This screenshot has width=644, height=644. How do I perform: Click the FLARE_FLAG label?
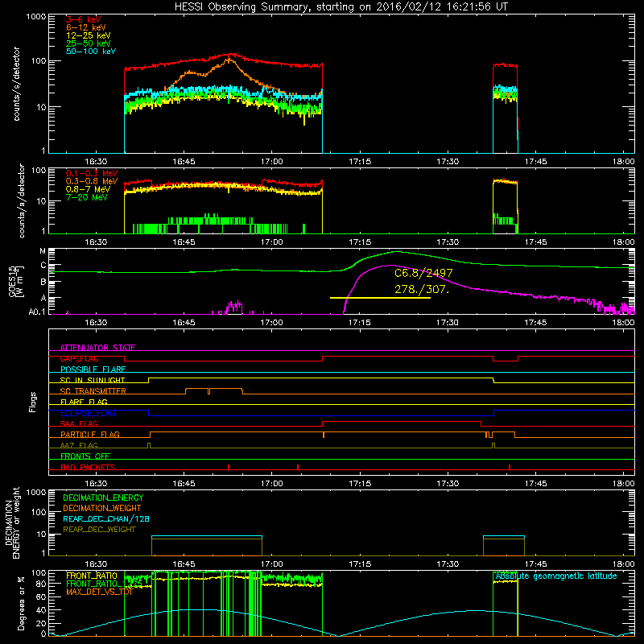pyautogui.click(x=84, y=402)
